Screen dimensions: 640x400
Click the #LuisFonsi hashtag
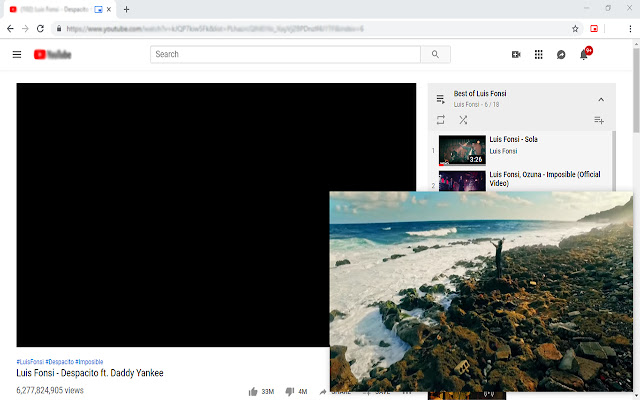pyautogui.click(x=30, y=362)
